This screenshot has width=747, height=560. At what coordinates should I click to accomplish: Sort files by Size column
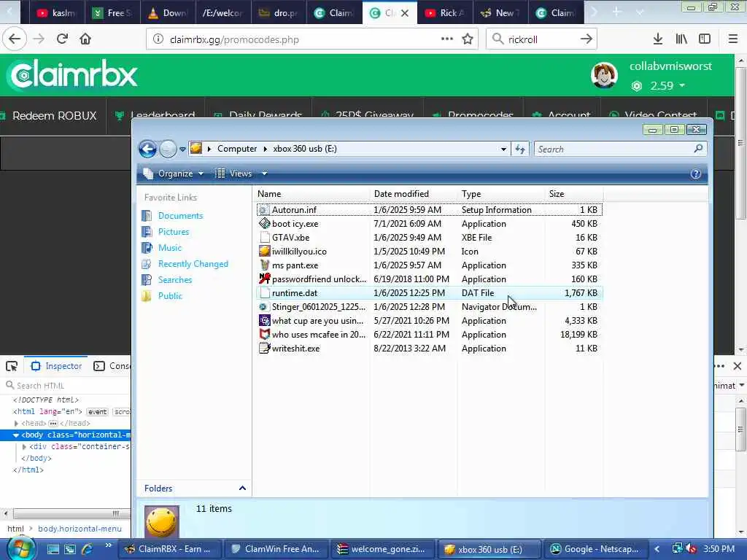(x=574, y=194)
